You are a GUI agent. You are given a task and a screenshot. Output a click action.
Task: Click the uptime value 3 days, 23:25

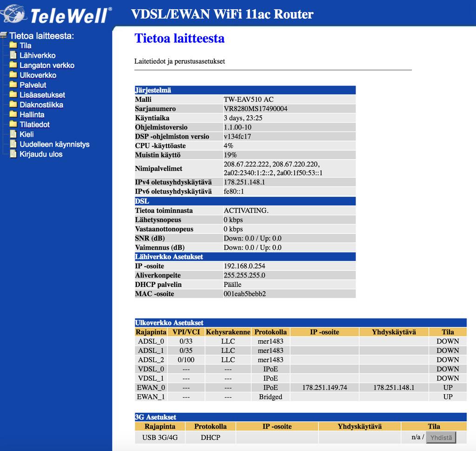click(x=243, y=118)
